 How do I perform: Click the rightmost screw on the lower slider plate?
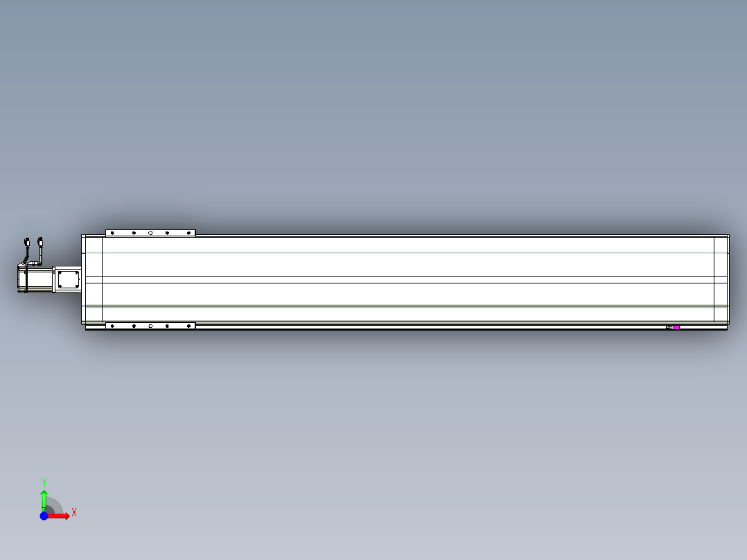click(x=188, y=326)
